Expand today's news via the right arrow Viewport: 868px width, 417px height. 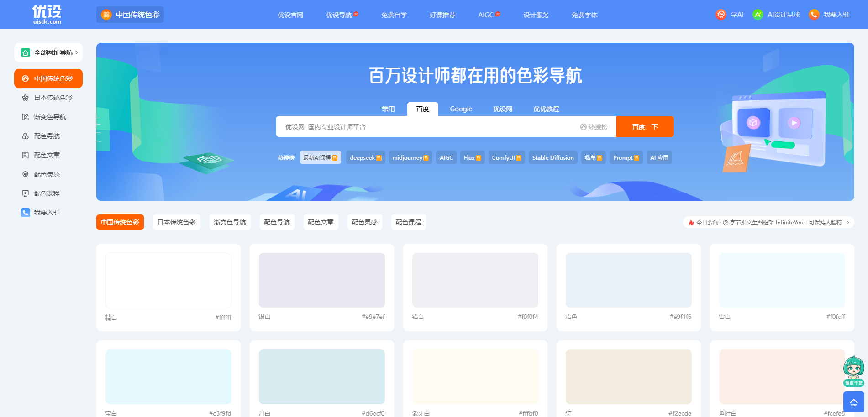(x=848, y=222)
